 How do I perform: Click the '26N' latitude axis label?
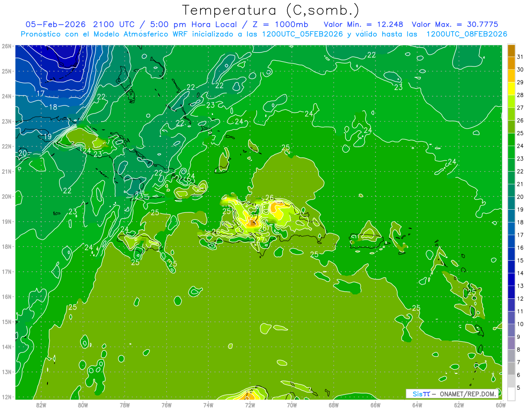(x=6, y=46)
